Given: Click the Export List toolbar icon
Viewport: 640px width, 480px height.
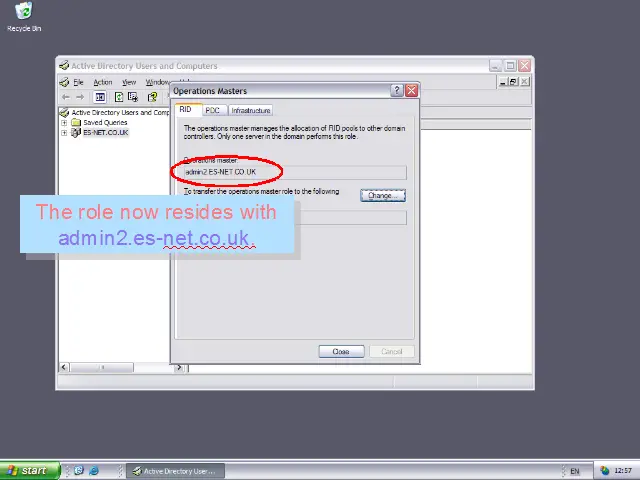Looking at the screenshot, I should pos(133,97).
